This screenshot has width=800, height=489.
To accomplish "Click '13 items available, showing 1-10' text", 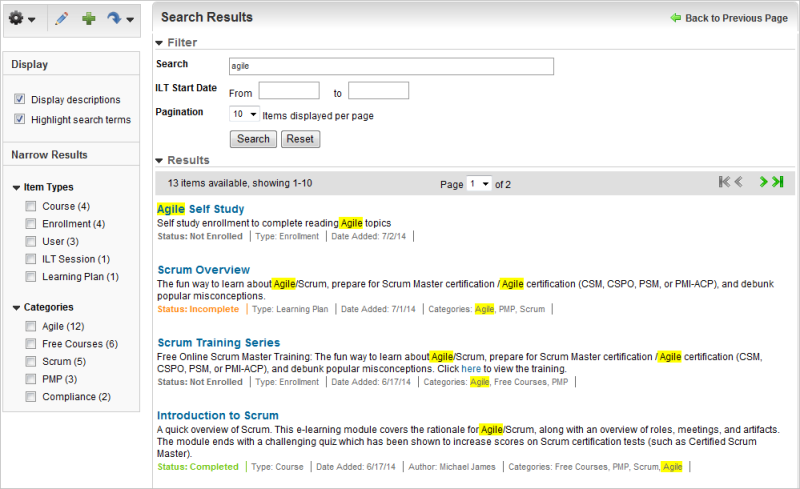I will (x=240, y=183).
